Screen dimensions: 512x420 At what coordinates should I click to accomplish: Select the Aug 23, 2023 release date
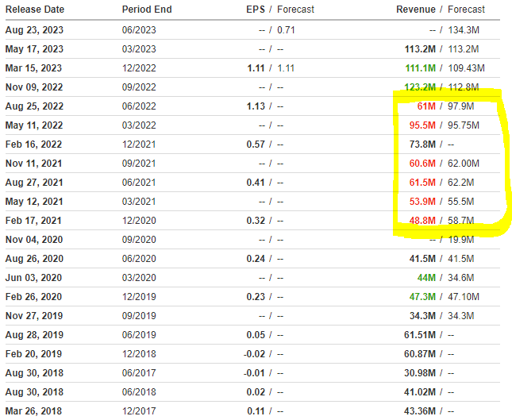tap(35, 30)
